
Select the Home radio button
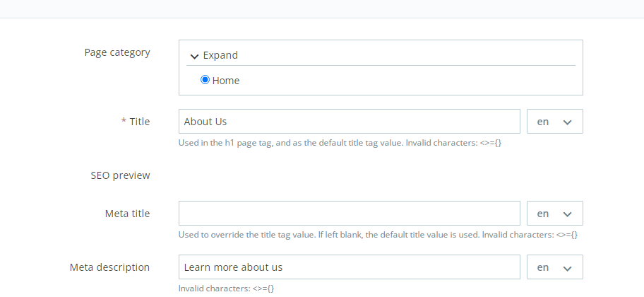tap(205, 80)
